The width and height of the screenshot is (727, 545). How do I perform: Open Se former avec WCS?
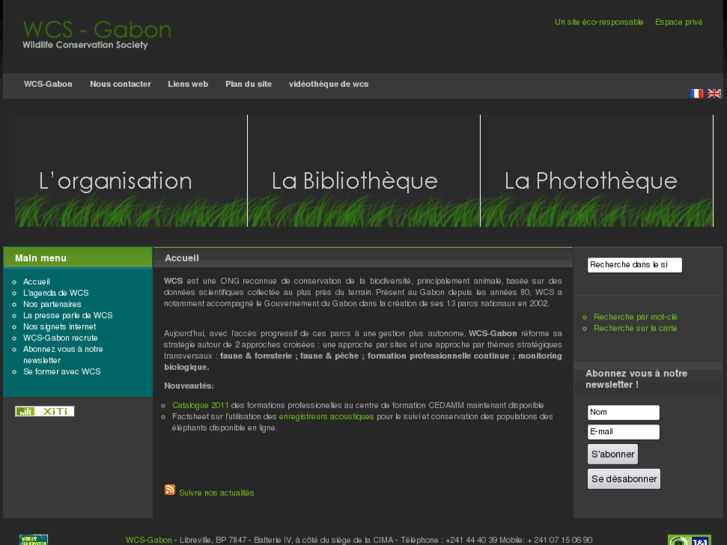coord(62,372)
